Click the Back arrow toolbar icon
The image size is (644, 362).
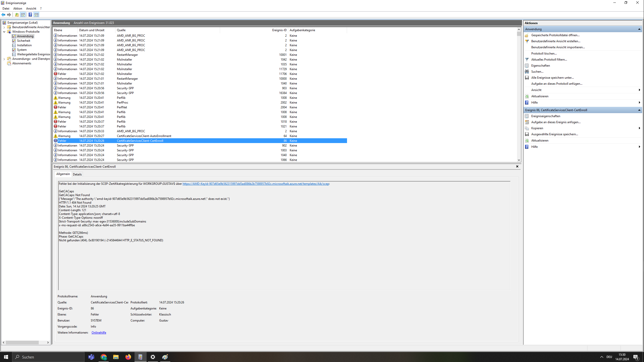3,15
